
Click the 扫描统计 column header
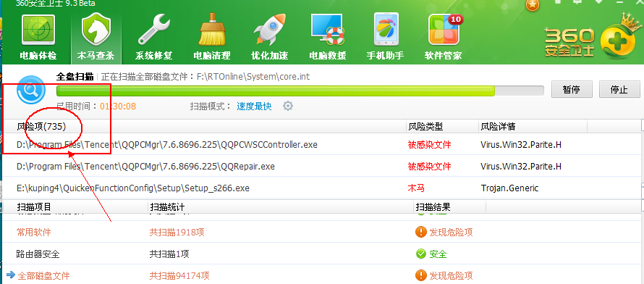click(167, 206)
